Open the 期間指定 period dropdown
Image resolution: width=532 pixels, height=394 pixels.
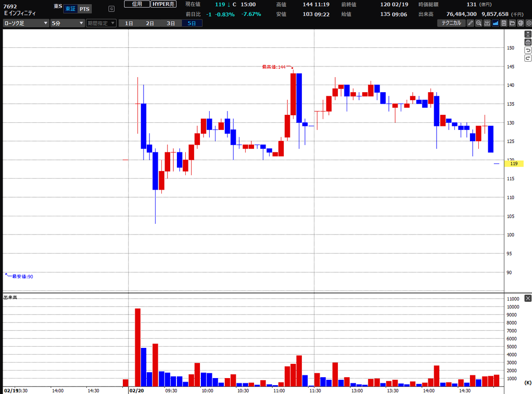pyautogui.click(x=102, y=23)
